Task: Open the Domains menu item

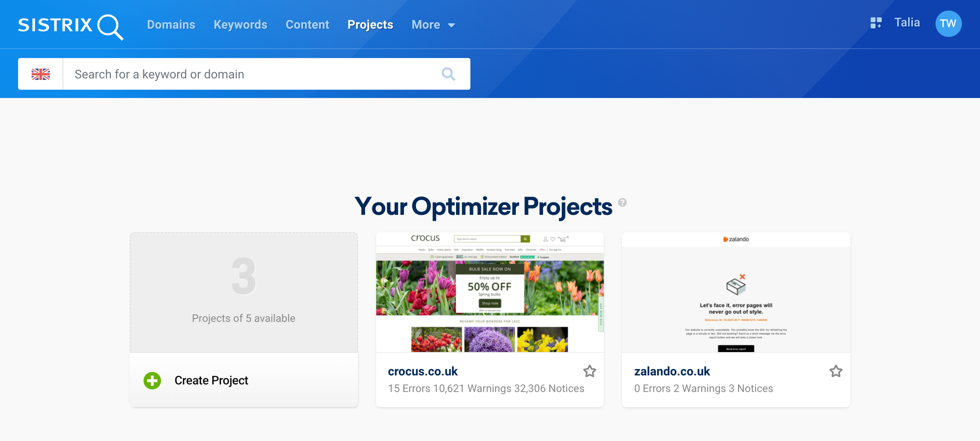Action: tap(171, 25)
